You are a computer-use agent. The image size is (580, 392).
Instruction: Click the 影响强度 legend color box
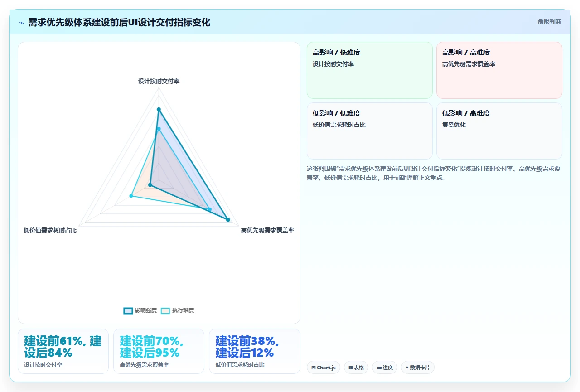(x=128, y=310)
